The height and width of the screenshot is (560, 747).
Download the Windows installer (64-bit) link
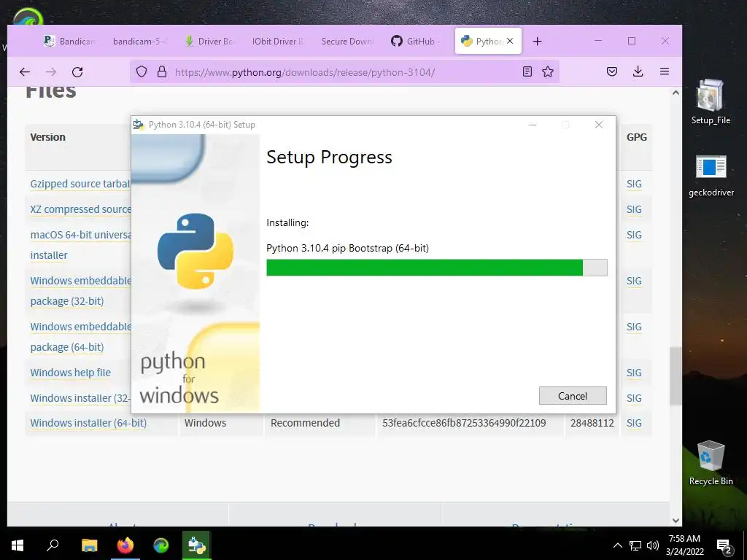(88, 423)
